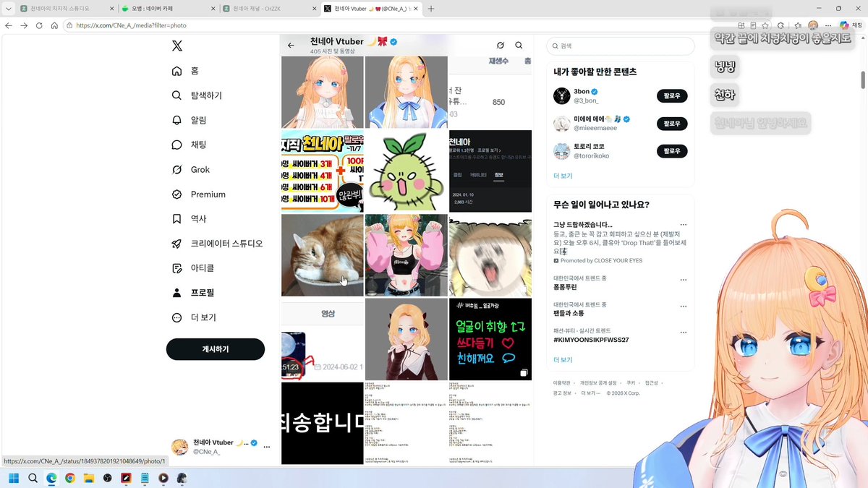Switch to 천네아의 치지직 스튜디오 tab
The height and width of the screenshot is (488, 868).
[66, 9]
